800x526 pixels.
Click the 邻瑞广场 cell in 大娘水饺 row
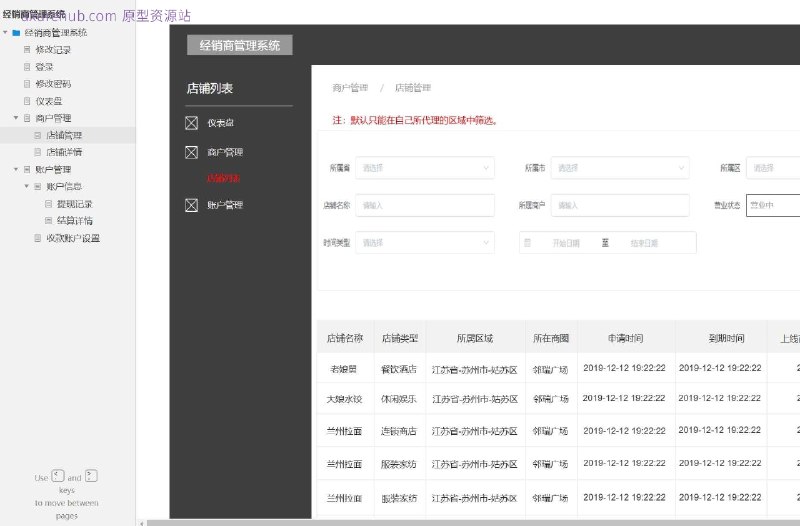pos(551,399)
